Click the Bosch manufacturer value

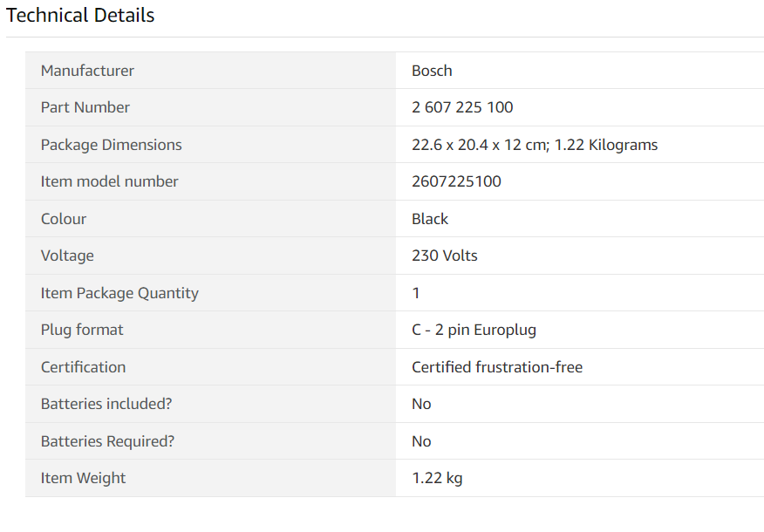pyautogui.click(x=432, y=71)
